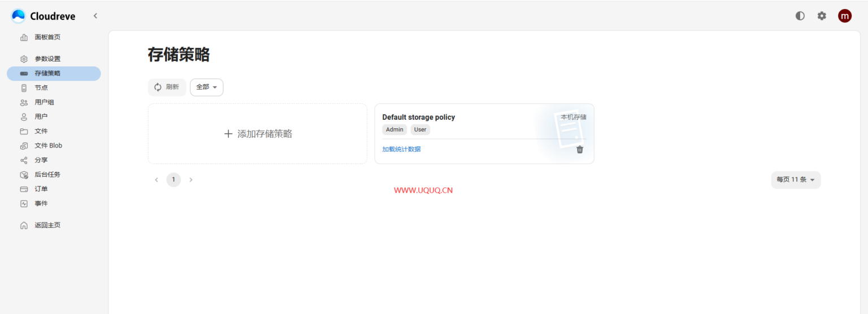Image resolution: width=868 pixels, height=314 pixels.
Task: Open the 文件 sidebar text
Action: [41, 131]
